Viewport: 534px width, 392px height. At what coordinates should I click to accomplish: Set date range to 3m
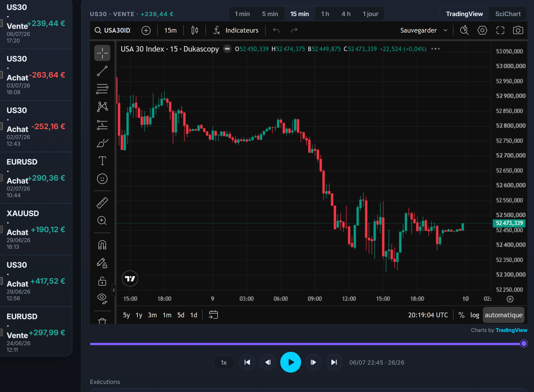153,315
